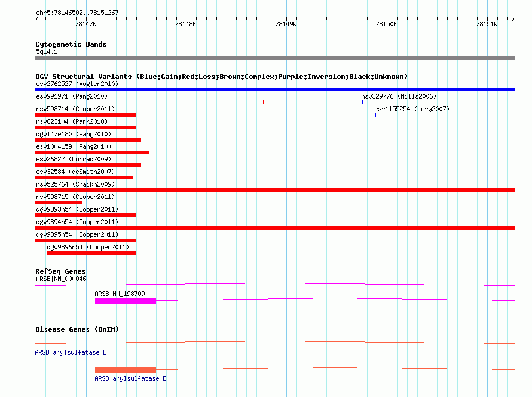Click the small blue esv1155254 gain marker
Viewport: 532px width, 397px height.
[x=375, y=115]
